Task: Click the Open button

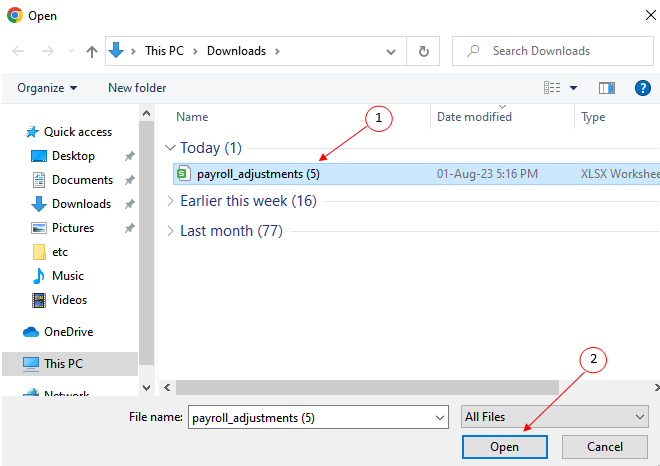Action: 504,447
